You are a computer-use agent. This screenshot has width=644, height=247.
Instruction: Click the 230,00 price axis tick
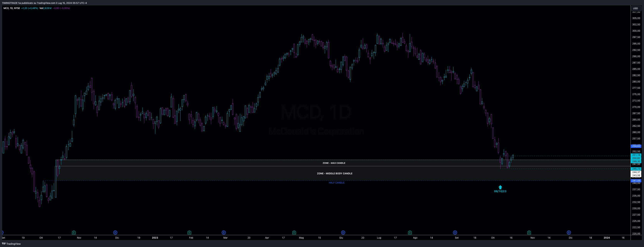click(x=636, y=208)
